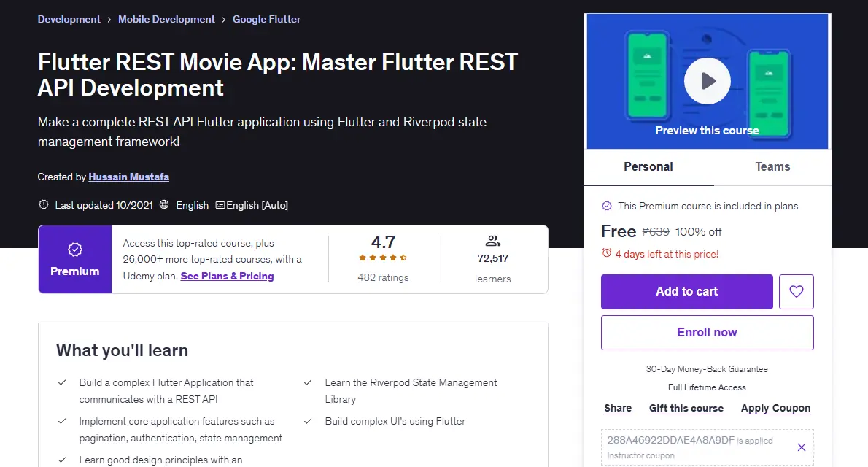Click the chevron after the Development breadcrumb
Screen dimensions: 868x467
tap(109, 20)
